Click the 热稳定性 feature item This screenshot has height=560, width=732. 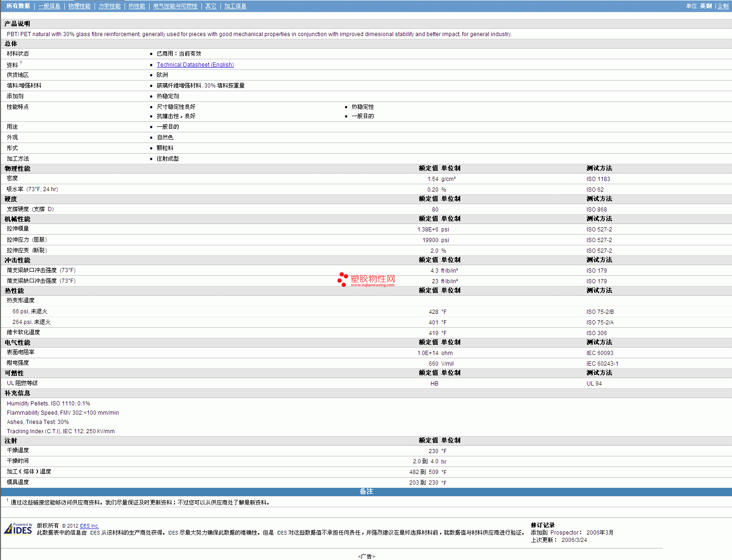click(x=363, y=107)
